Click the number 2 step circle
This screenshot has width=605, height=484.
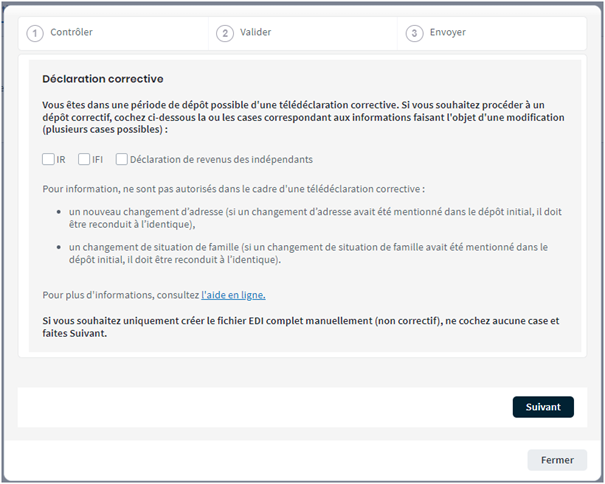tap(225, 33)
